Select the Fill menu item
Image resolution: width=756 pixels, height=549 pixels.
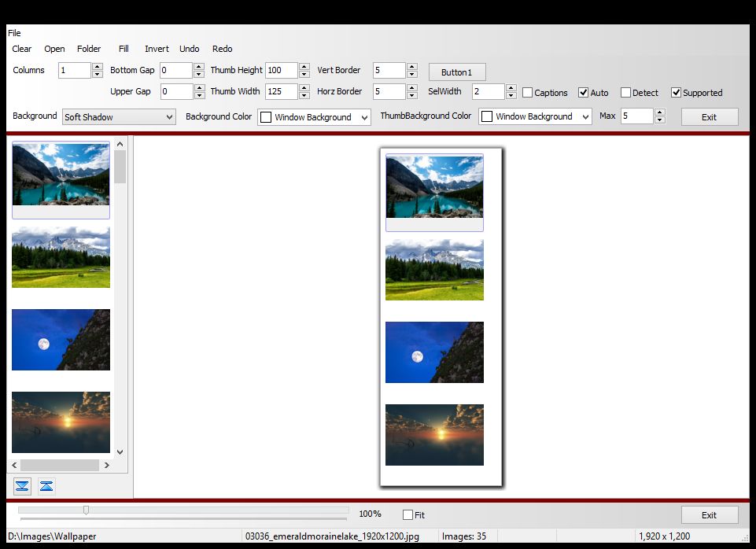124,49
